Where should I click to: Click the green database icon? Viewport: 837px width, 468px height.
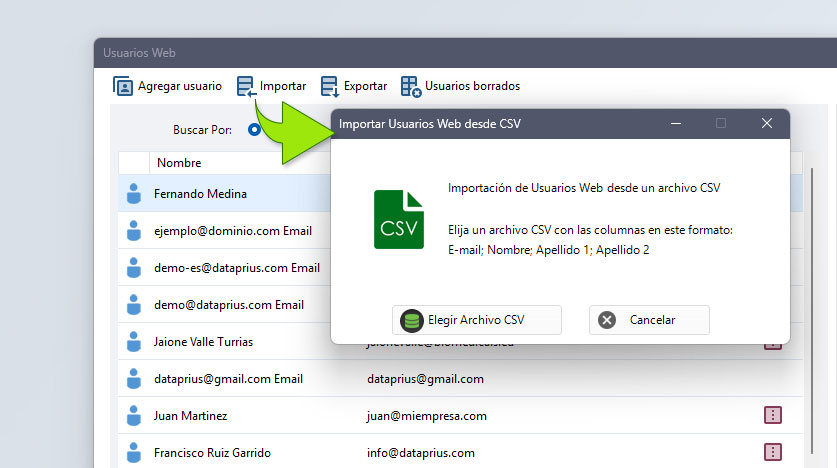click(412, 320)
